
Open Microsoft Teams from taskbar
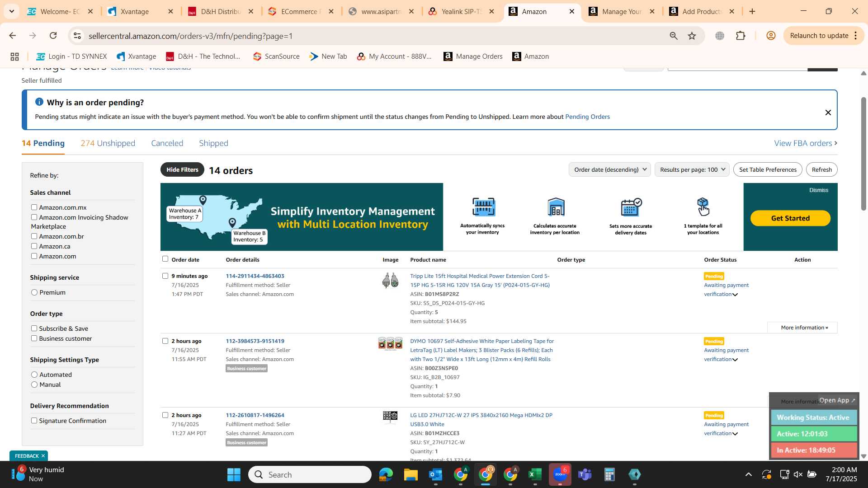point(585,474)
